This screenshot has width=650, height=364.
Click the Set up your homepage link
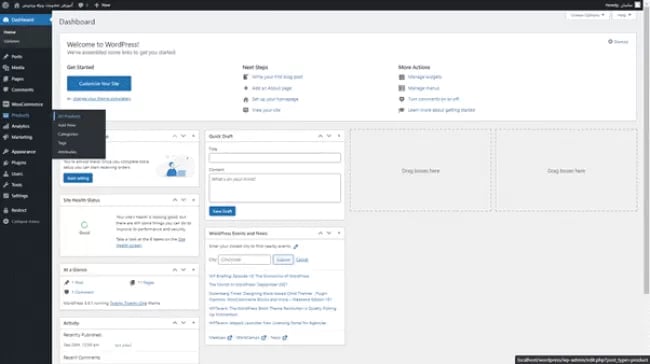pos(275,99)
